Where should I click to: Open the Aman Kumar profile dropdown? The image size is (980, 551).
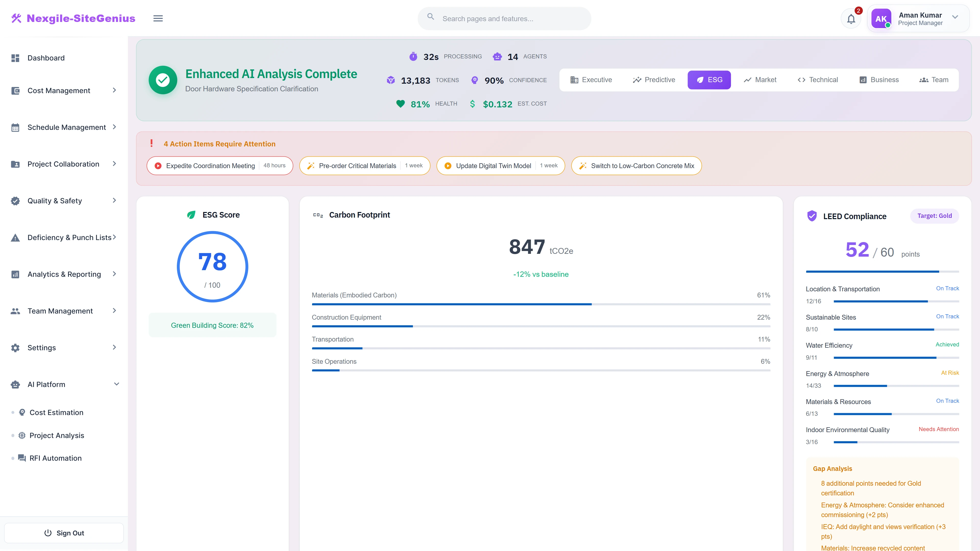pyautogui.click(x=954, y=17)
